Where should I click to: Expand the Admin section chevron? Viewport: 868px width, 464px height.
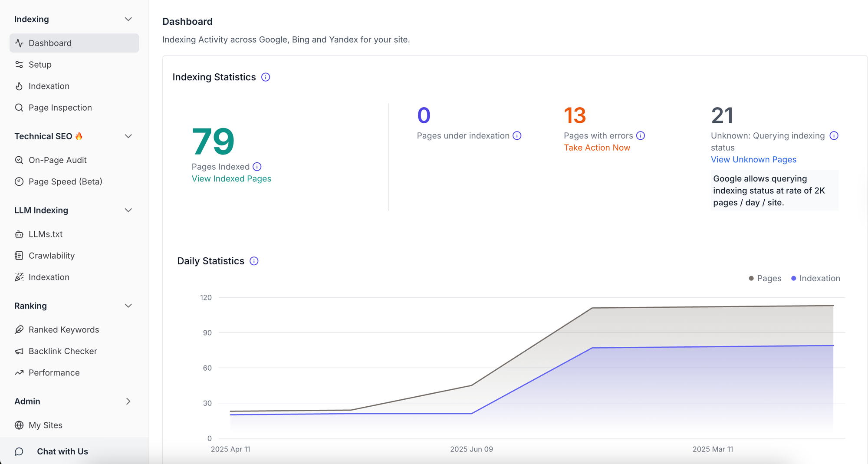click(x=128, y=401)
